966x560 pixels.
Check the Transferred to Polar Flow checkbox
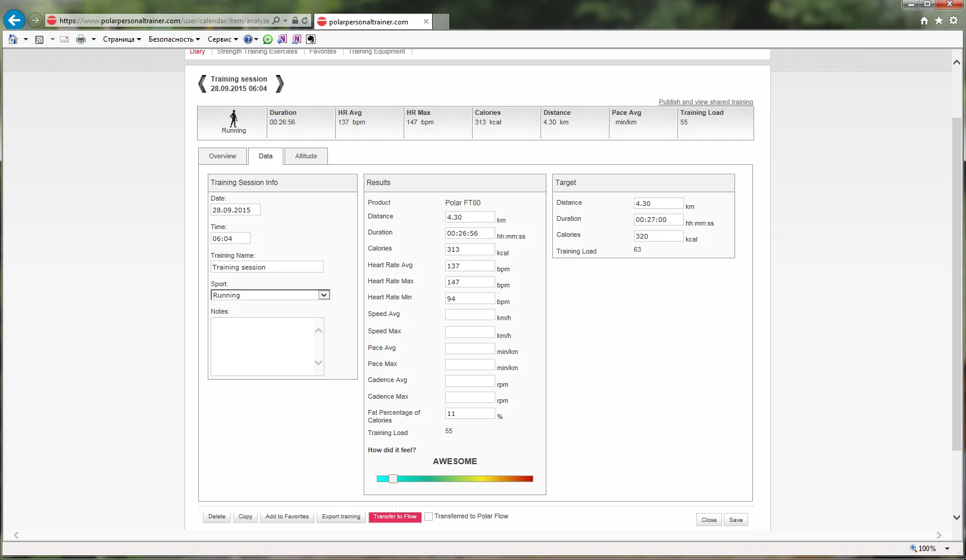pos(428,517)
